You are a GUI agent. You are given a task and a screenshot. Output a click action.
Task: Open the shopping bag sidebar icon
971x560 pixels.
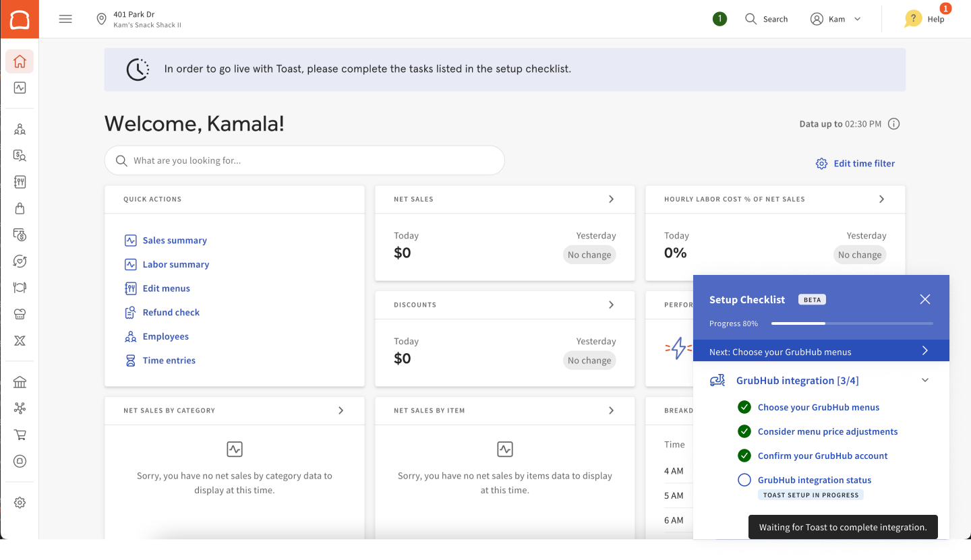click(20, 208)
